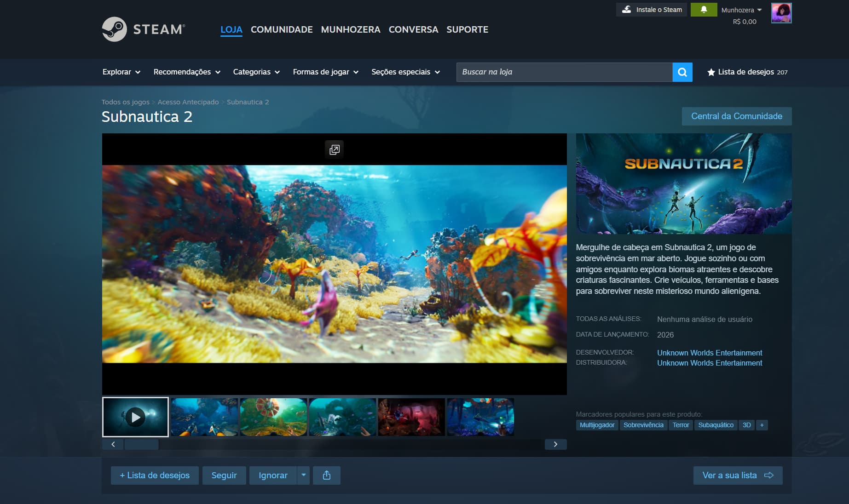
Task: Open Central da Comunidade for Subnautica 2
Action: point(737,116)
